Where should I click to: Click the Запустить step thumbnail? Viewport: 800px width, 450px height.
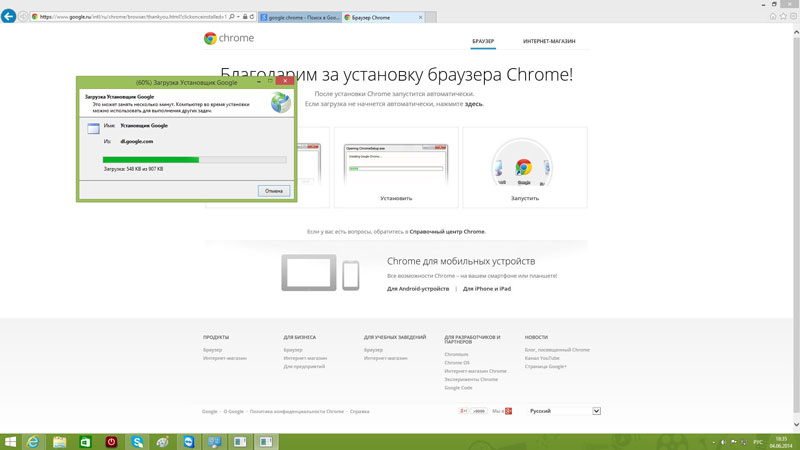525,167
